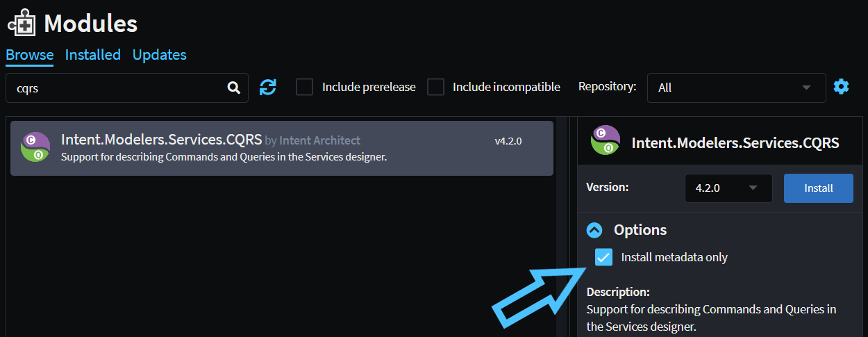
Task: Click CQRS module icon in results list
Action: 35,147
